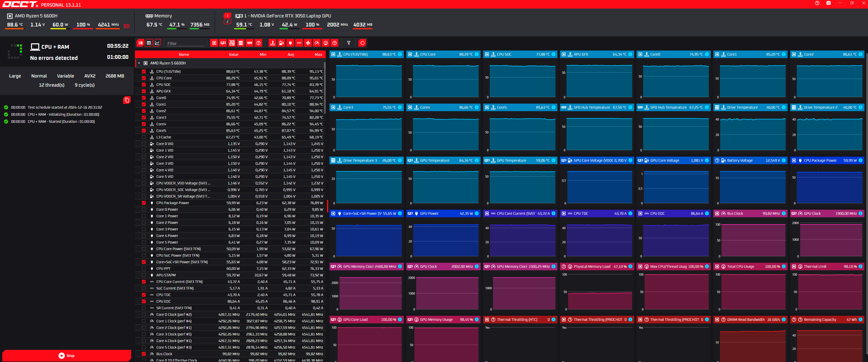Click the sensor Filter text field
The width and height of the screenshot is (868, 362).
[x=185, y=43]
